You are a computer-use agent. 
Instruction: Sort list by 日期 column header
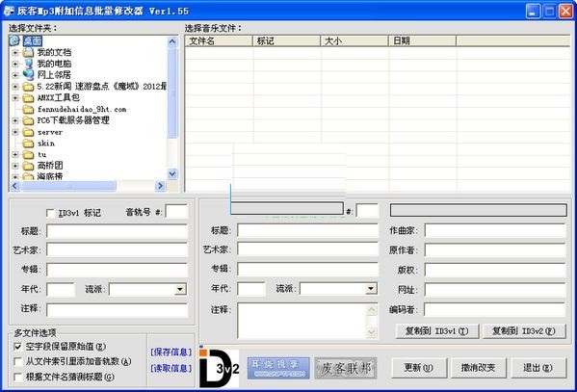click(422, 40)
